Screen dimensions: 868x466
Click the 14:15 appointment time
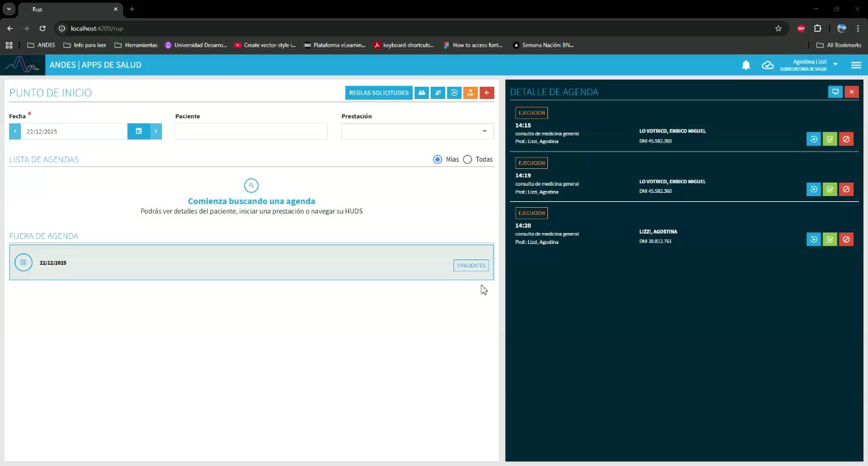pyautogui.click(x=523, y=126)
